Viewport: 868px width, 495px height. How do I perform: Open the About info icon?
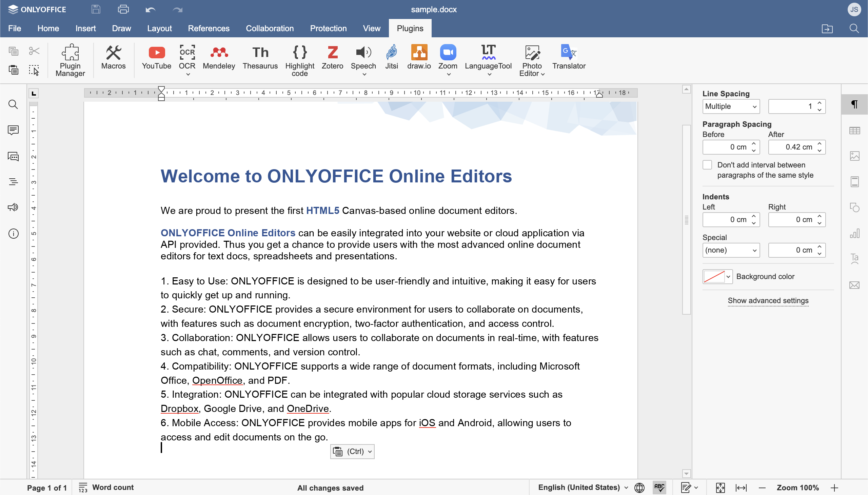[x=13, y=234]
